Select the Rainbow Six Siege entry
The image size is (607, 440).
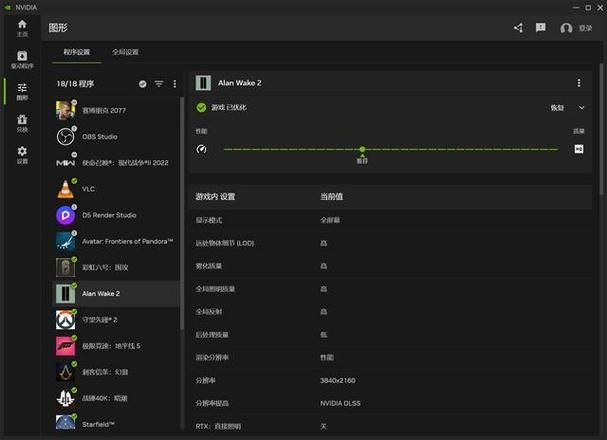click(116, 267)
